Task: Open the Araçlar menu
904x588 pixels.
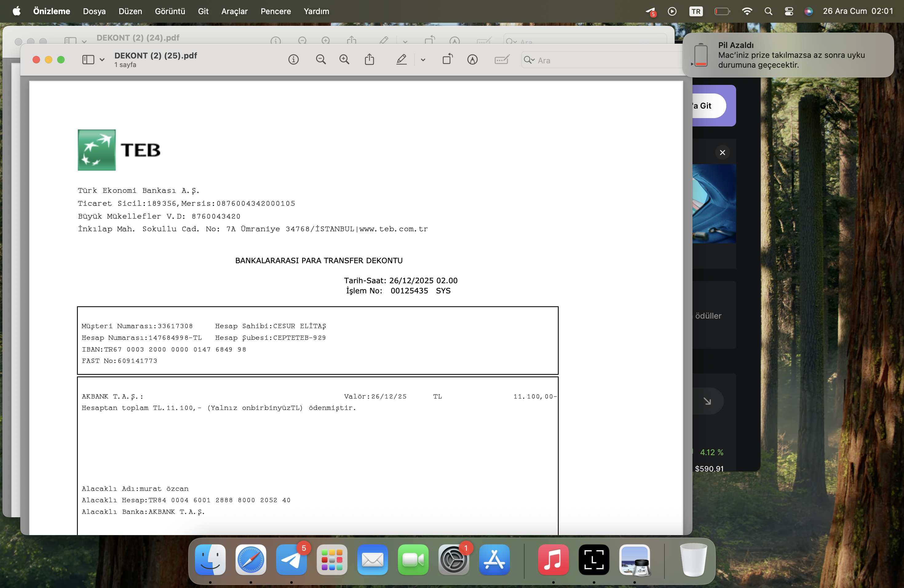Action: (x=234, y=11)
